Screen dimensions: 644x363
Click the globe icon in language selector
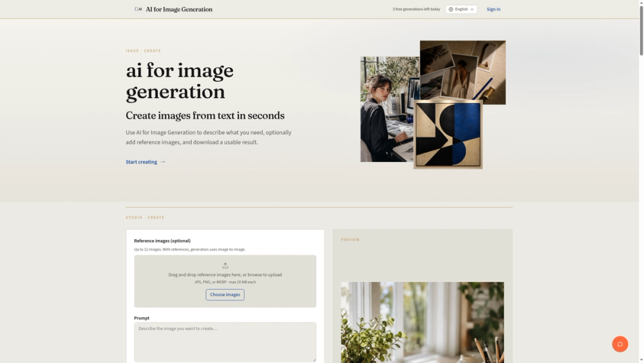[x=451, y=10]
